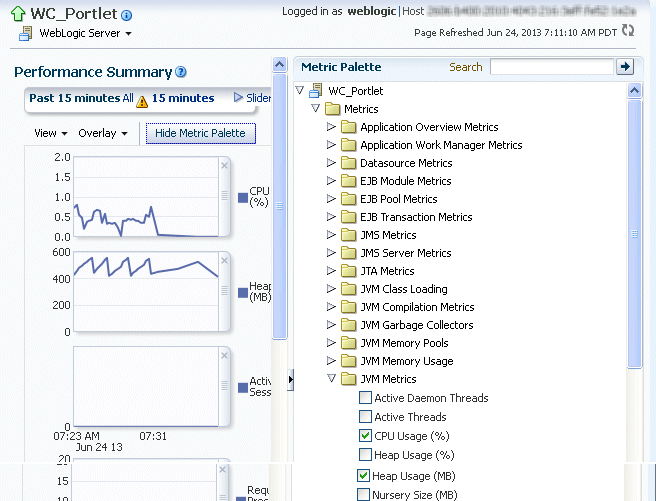Image resolution: width=656 pixels, height=501 pixels.
Task: Expand EJB Pool Metrics
Action: pos(331,198)
